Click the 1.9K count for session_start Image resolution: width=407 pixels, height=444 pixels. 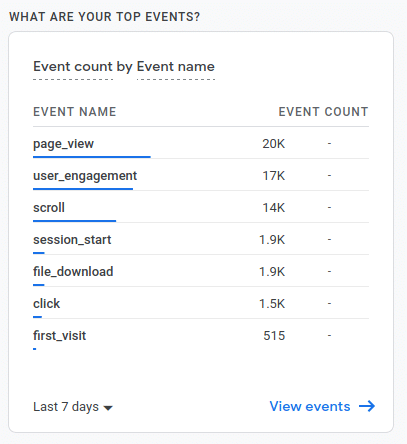[272, 240]
